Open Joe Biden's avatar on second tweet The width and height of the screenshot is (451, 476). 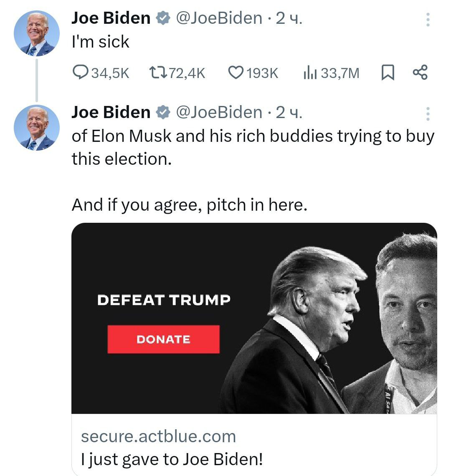pos(37,127)
